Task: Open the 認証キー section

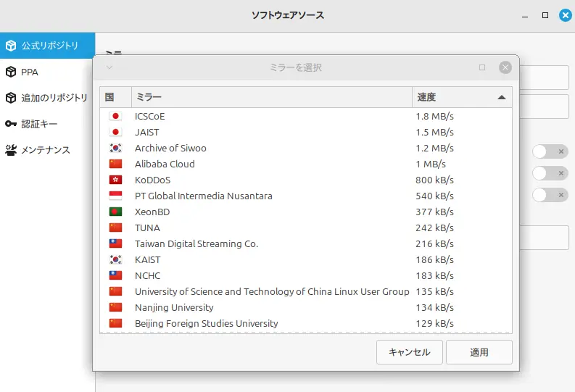Action: (47, 124)
